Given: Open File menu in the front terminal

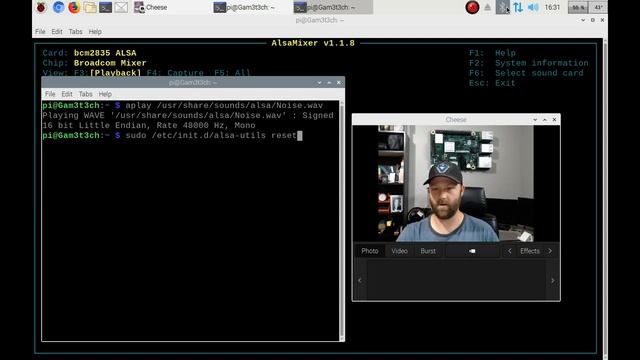Looking at the screenshot, I should [50, 94].
